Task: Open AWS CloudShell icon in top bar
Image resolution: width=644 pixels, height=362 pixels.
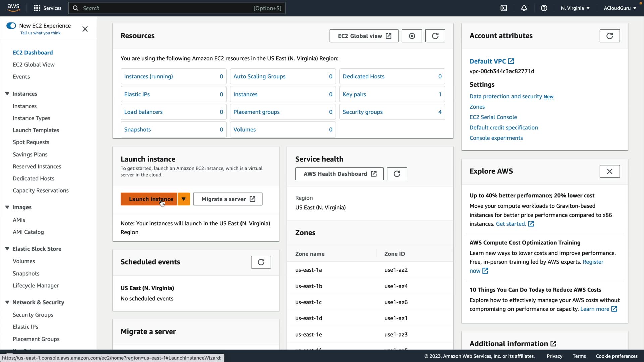Action: 504,8
